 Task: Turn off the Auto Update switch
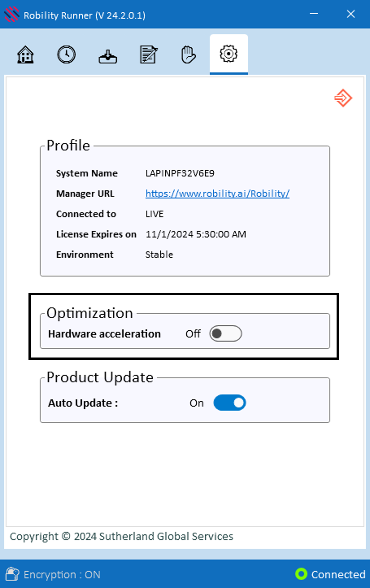tap(230, 402)
